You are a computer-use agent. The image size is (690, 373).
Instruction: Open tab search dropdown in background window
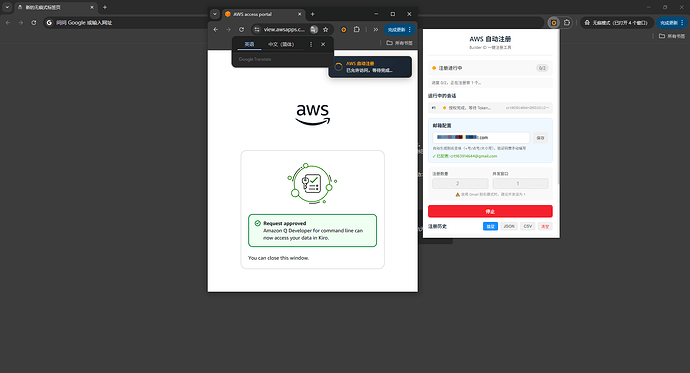click(x=7, y=7)
